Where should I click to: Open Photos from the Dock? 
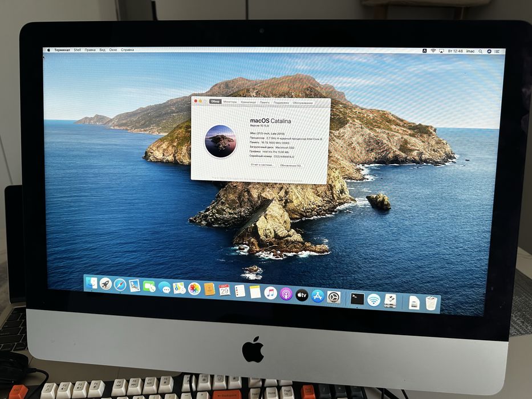pos(194,289)
